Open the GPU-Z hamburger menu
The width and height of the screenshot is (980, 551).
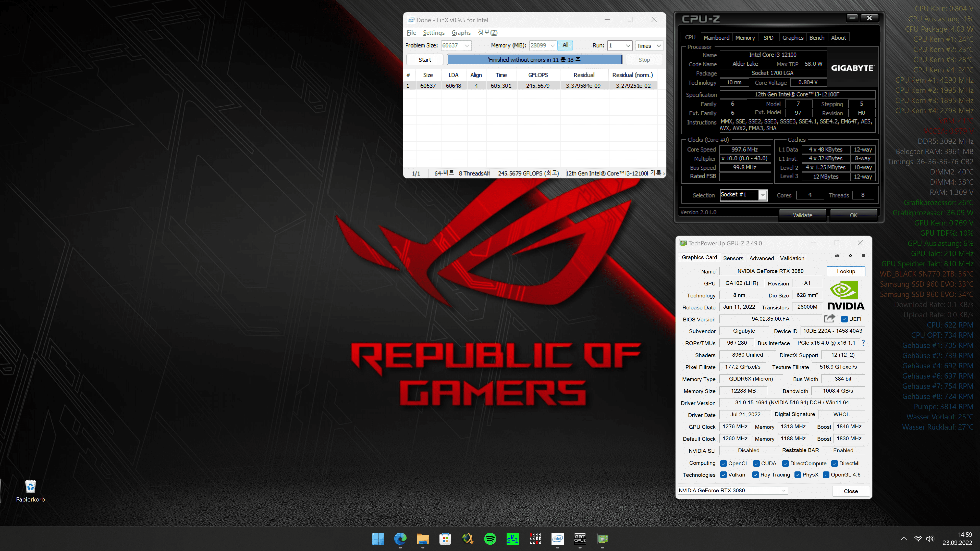pos(864,256)
